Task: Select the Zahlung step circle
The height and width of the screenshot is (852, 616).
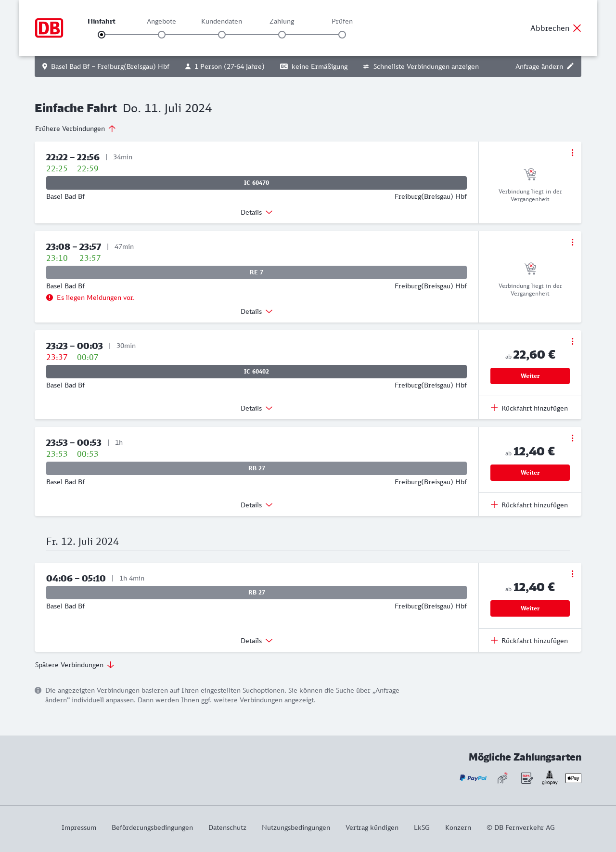Action: [x=282, y=35]
